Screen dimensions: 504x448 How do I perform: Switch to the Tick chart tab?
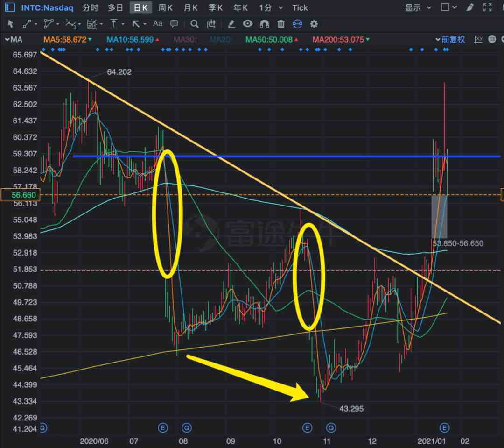coord(300,8)
